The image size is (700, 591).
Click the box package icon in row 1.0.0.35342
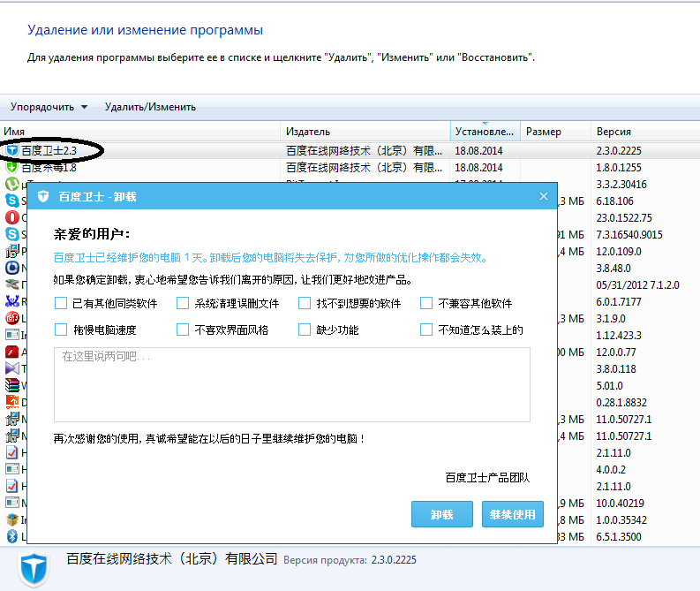point(12,520)
